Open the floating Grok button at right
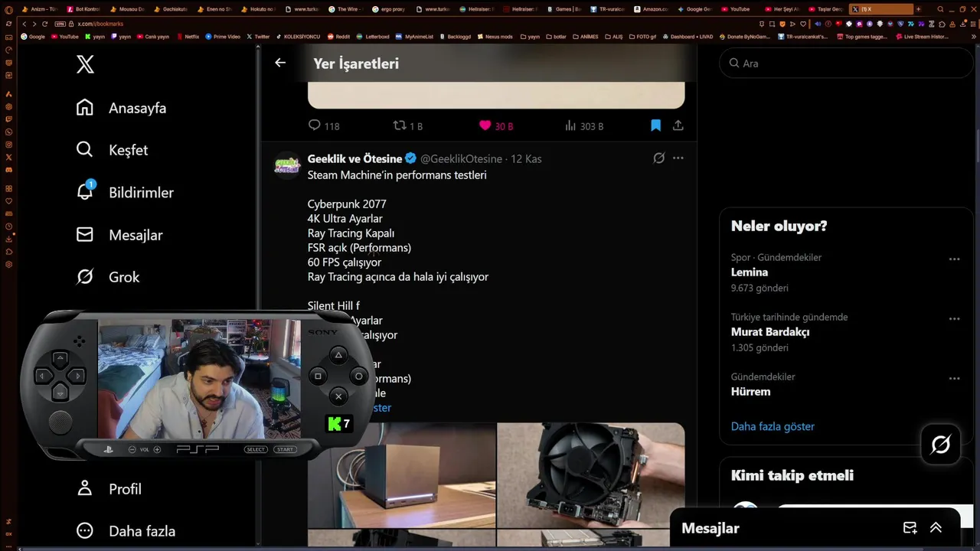This screenshot has width=980, height=551. point(940,445)
